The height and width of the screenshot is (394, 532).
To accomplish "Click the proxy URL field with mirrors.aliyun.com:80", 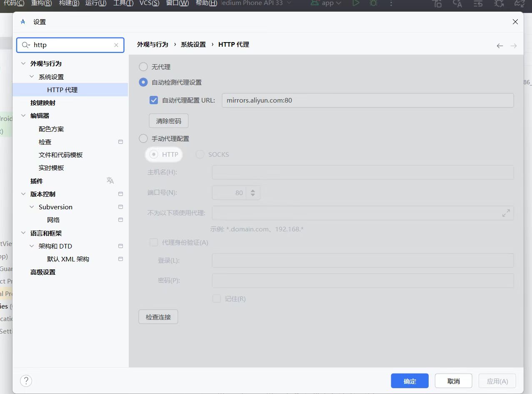I will 367,100.
